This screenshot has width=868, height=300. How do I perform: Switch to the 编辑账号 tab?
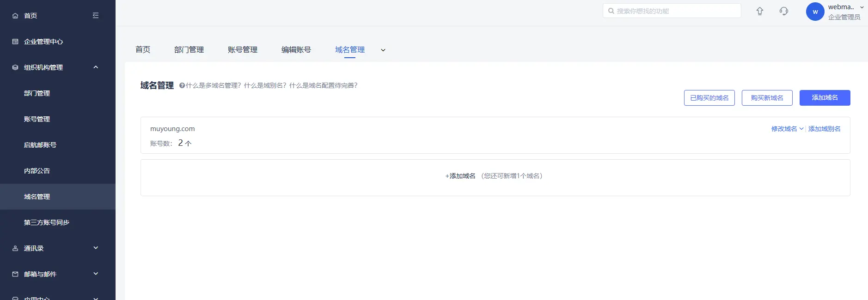coord(296,50)
